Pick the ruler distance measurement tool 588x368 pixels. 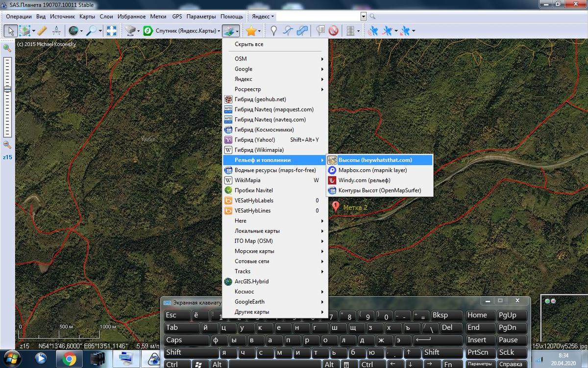[x=42, y=31]
